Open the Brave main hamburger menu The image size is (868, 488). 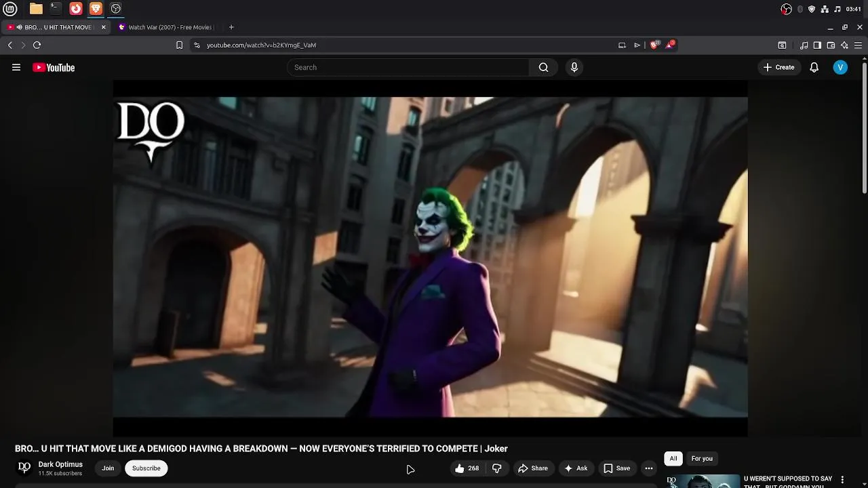[x=858, y=45]
